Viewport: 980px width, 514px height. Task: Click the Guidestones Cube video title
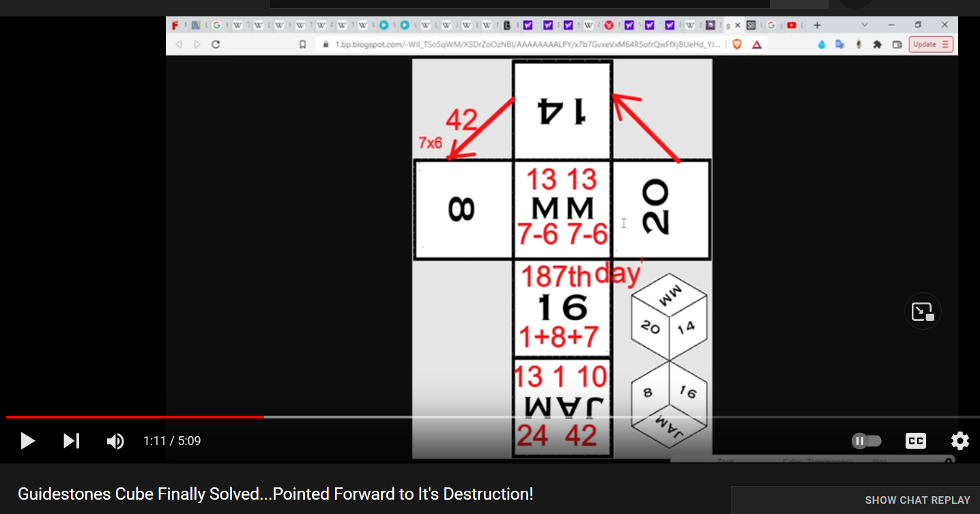point(276,494)
